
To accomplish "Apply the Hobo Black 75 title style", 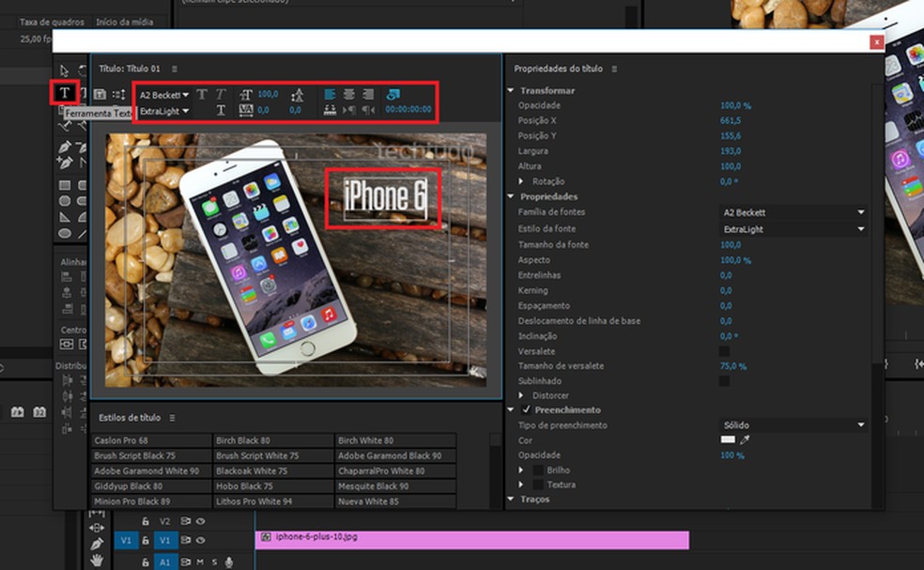I will click(243, 486).
